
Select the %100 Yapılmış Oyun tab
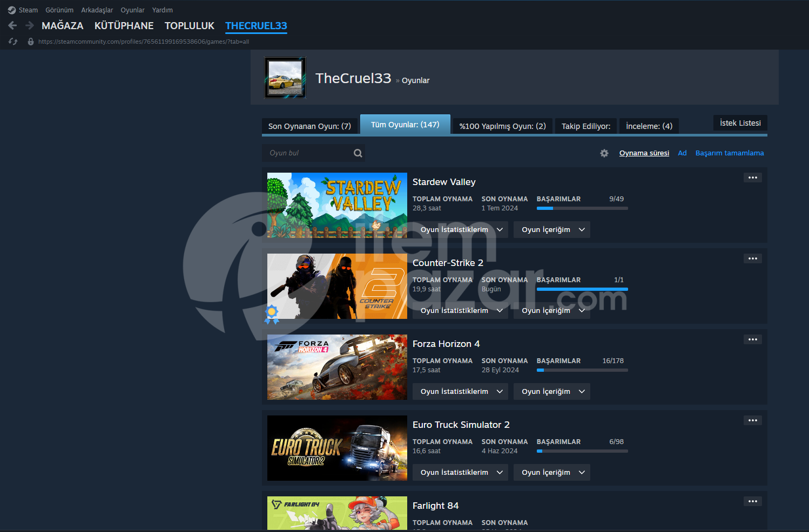(502, 126)
